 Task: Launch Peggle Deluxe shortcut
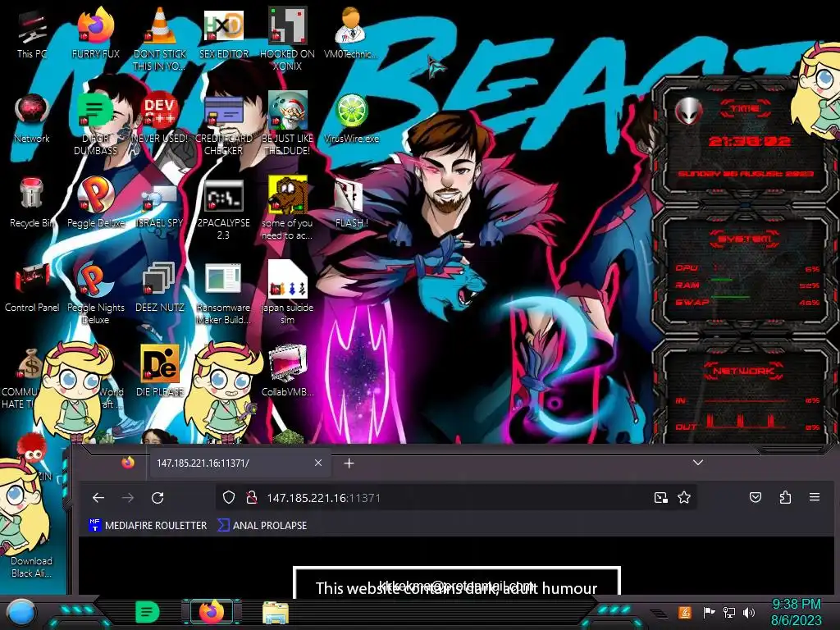click(x=95, y=203)
